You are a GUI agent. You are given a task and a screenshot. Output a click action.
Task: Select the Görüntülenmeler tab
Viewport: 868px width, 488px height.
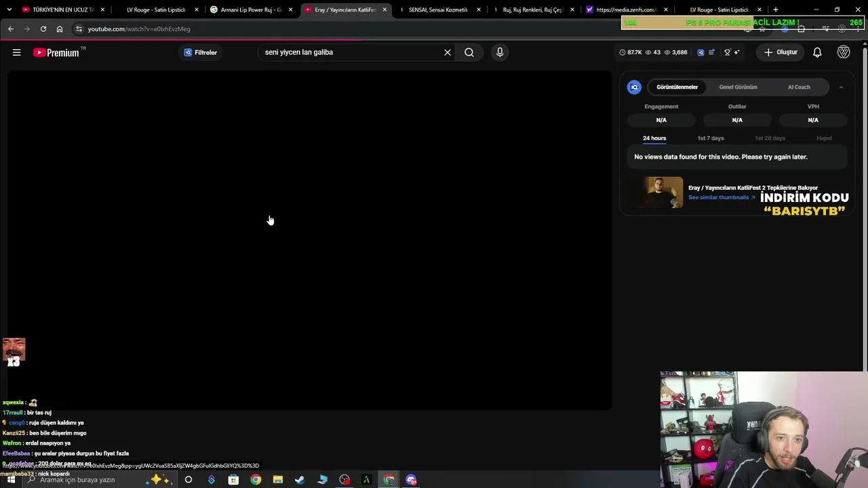(x=677, y=87)
